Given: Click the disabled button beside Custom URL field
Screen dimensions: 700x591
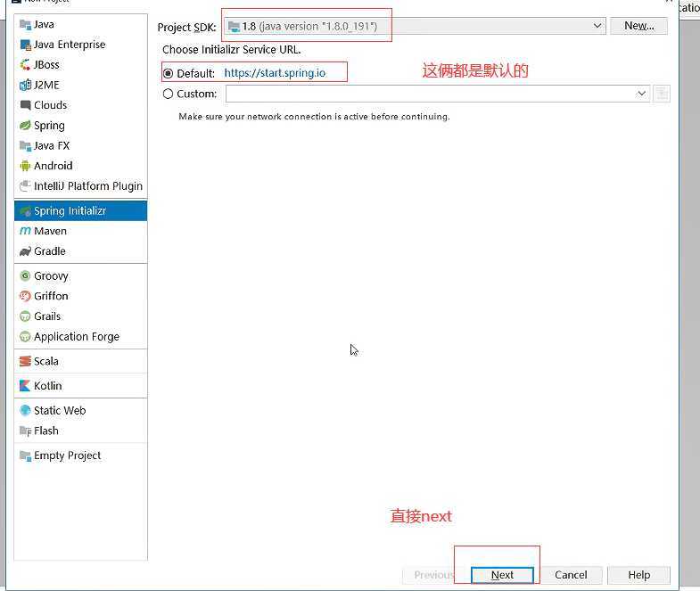Looking at the screenshot, I should point(661,94).
